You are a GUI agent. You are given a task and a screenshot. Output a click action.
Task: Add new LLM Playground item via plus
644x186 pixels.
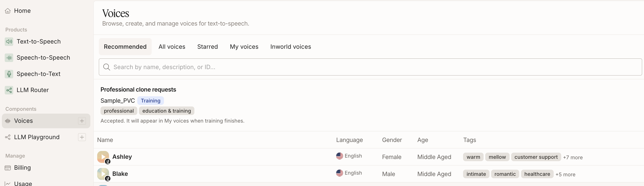(x=82, y=137)
